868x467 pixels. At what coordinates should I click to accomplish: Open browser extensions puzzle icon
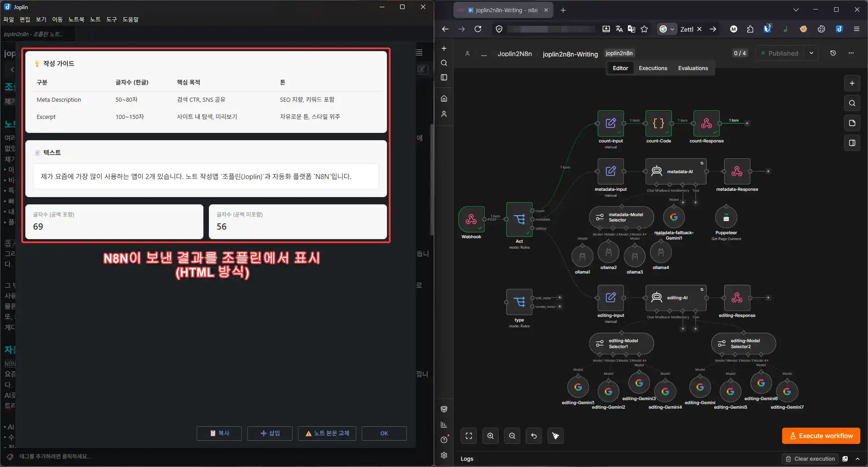[750, 29]
